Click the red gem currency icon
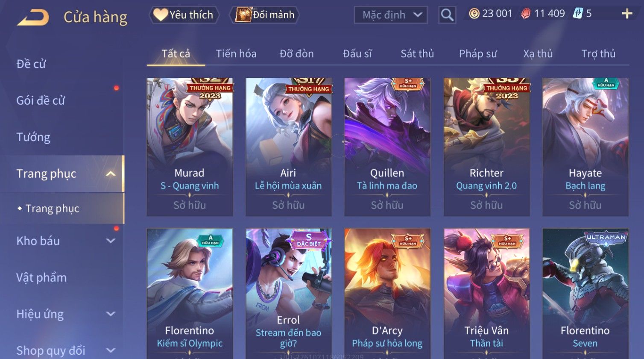The image size is (644, 359). pyautogui.click(x=526, y=14)
